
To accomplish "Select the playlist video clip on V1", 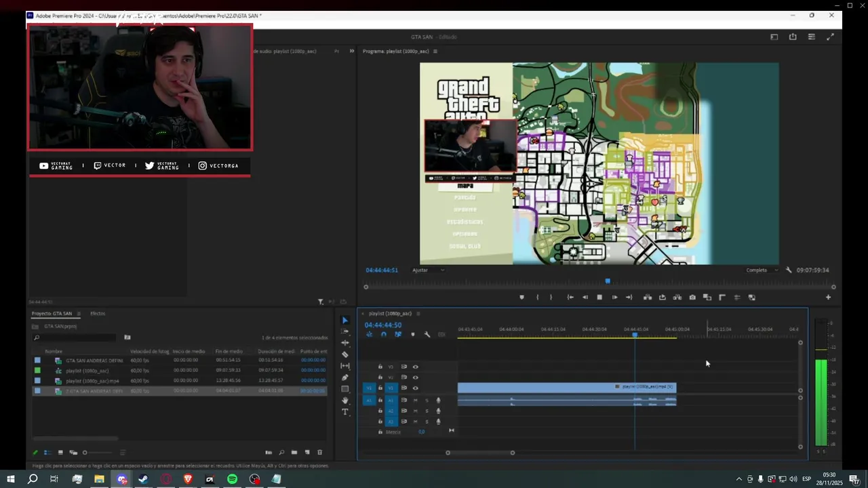I will point(567,387).
